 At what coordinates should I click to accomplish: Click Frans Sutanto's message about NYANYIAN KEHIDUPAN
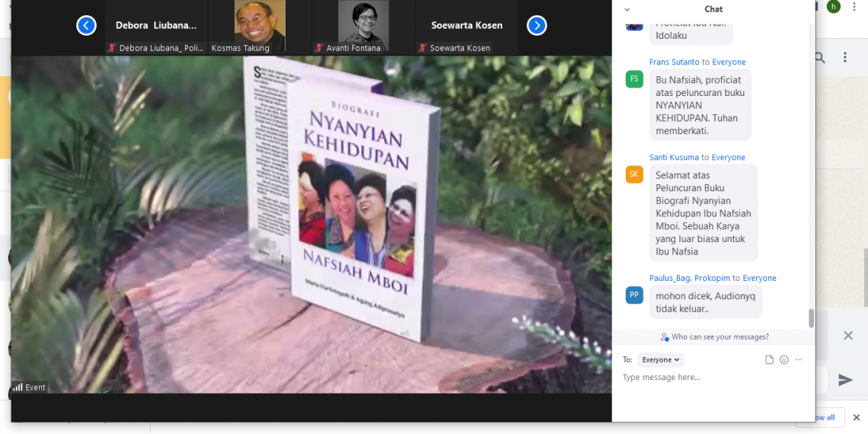[x=700, y=105]
